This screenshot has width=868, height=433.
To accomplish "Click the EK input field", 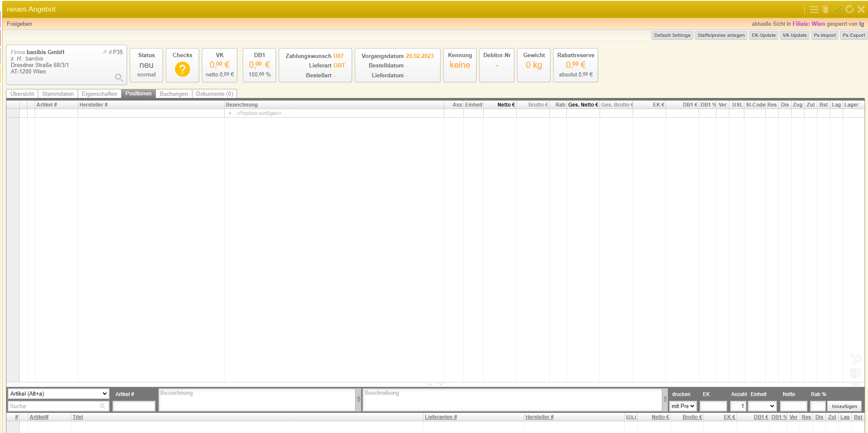I will pos(713,406).
